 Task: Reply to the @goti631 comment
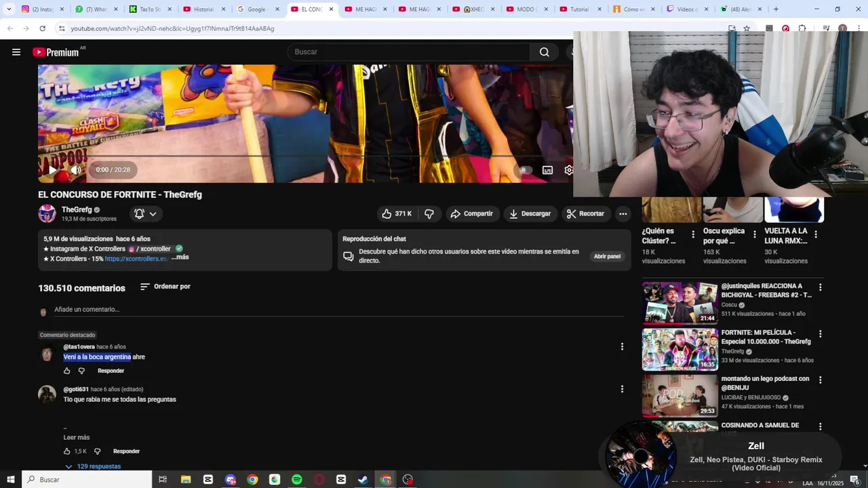pyautogui.click(x=126, y=451)
